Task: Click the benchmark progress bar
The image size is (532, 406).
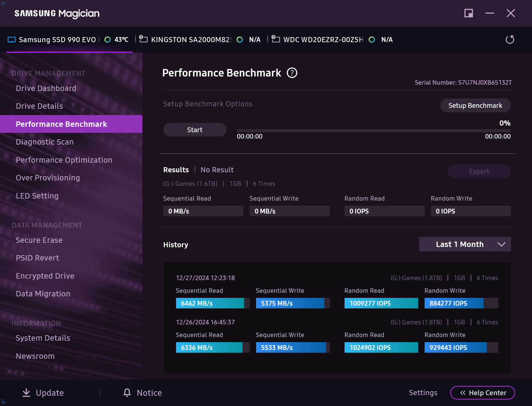Action: (374, 131)
